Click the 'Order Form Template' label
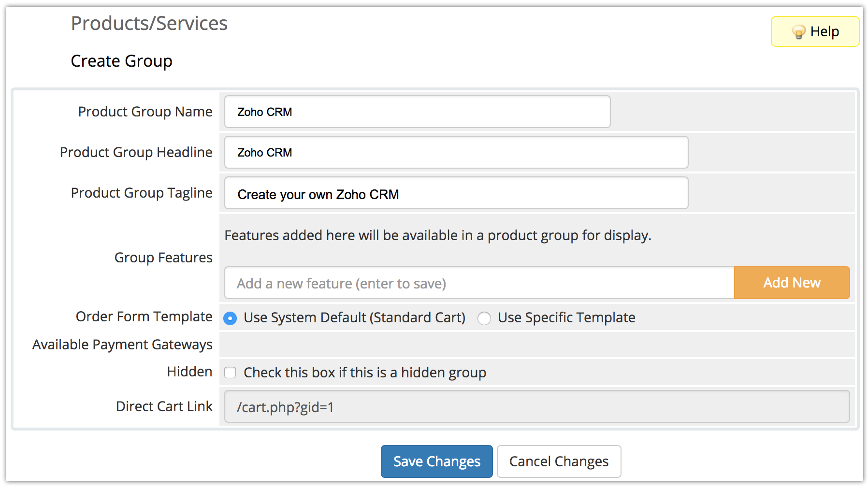Viewport: 868px width, 488px height. tap(144, 316)
